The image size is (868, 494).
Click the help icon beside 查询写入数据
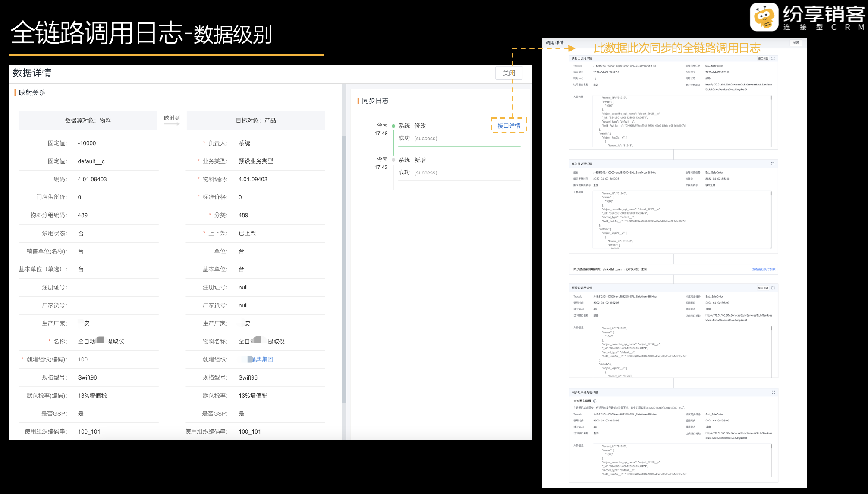click(x=595, y=401)
